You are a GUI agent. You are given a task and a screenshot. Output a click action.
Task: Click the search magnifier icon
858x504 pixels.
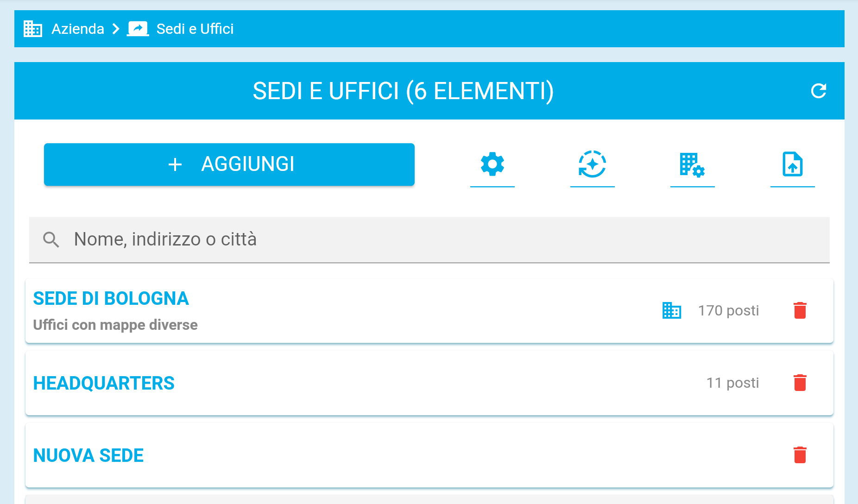tap(51, 239)
